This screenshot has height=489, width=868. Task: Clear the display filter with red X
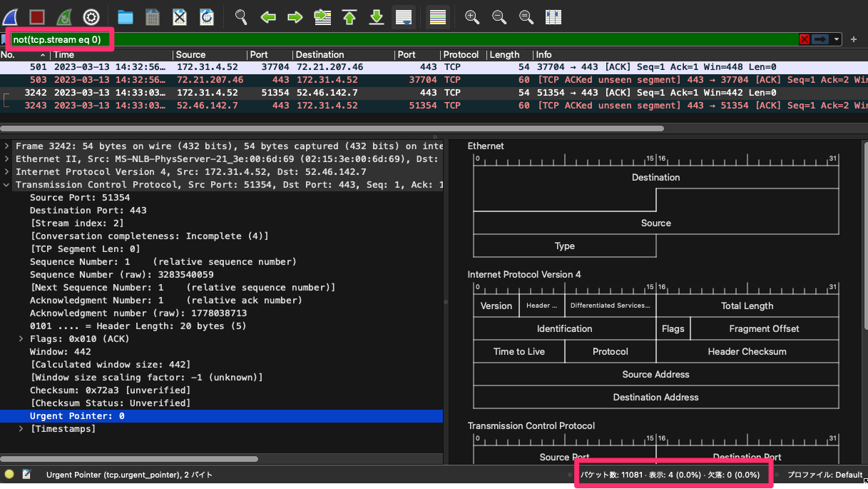coord(805,39)
